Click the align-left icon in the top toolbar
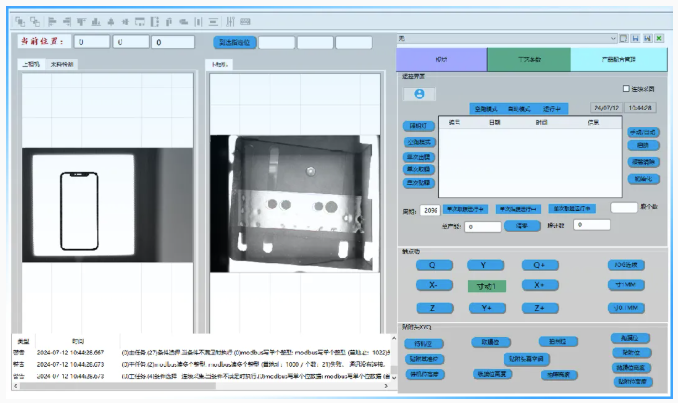678x403 pixels. pyautogui.click(x=52, y=21)
